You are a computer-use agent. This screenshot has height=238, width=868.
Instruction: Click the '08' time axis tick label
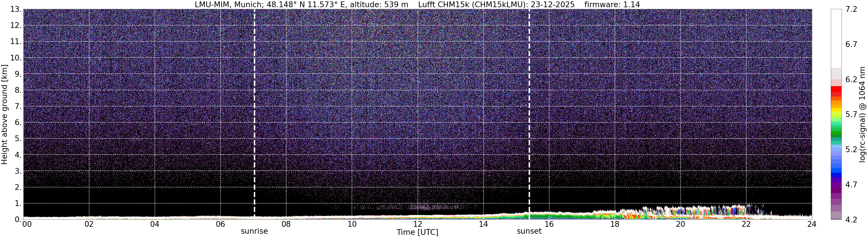point(286,224)
